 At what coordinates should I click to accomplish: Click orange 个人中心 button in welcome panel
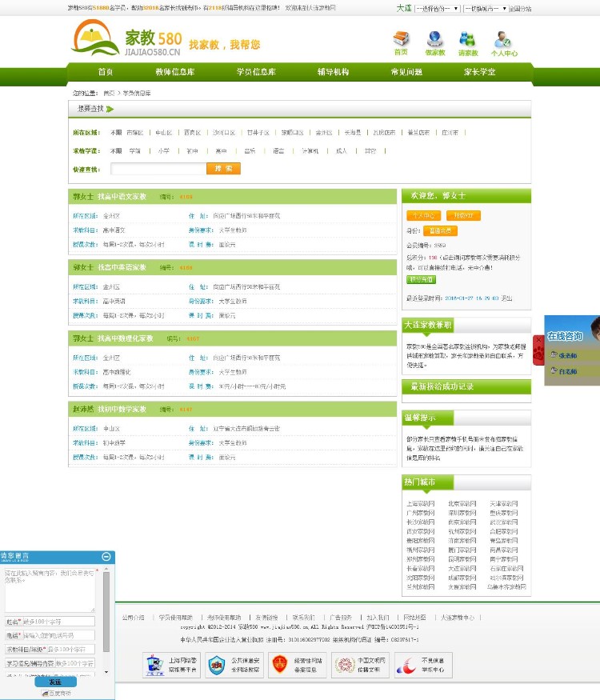click(x=424, y=216)
